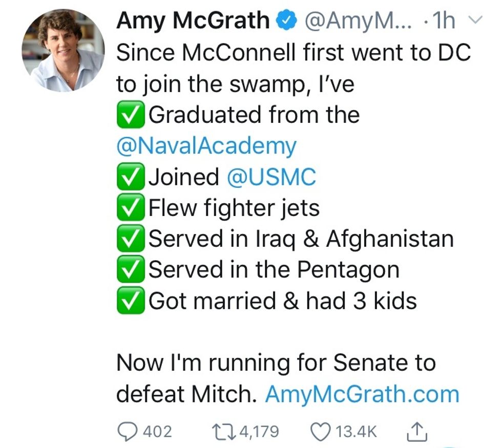The height and width of the screenshot is (448, 502).
Task: Click the '1h' tweet timestamp
Action: coord(445,22)
